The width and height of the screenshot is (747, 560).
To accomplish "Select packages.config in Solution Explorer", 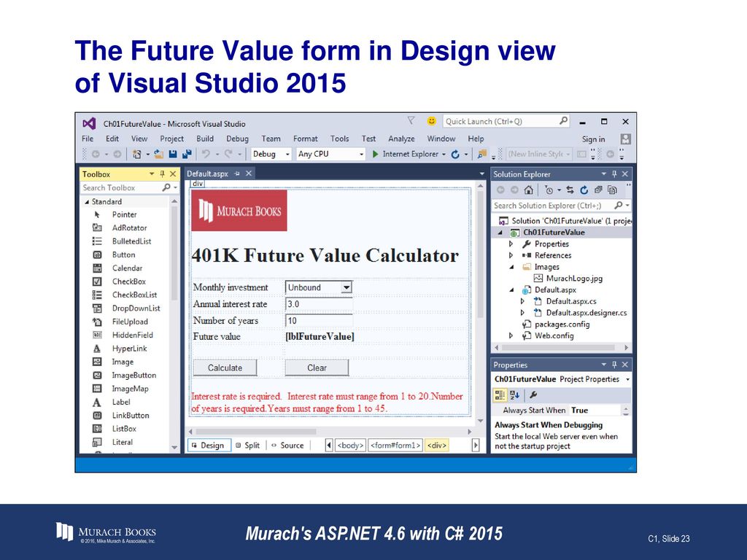I will pos(556,324).
